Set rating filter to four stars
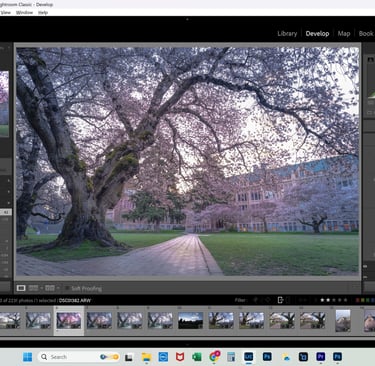Image resolution: width=375 pixels, height=366 pixels. [340, 300]
